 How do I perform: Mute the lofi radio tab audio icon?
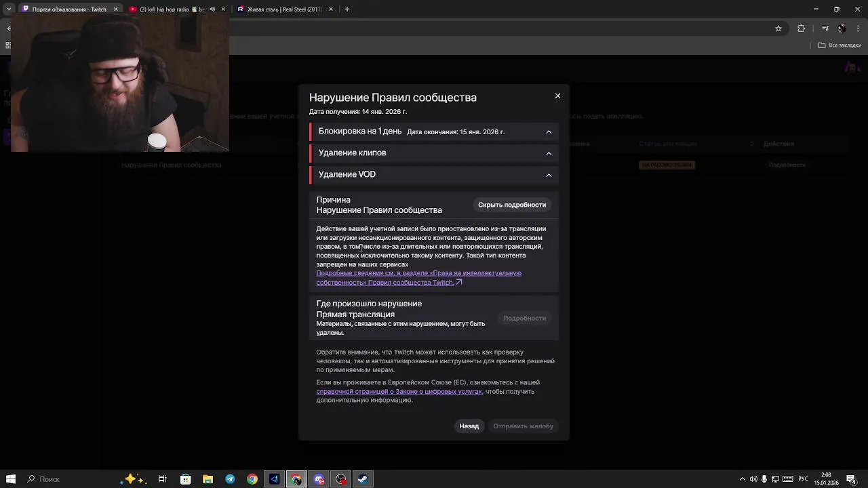212,9
